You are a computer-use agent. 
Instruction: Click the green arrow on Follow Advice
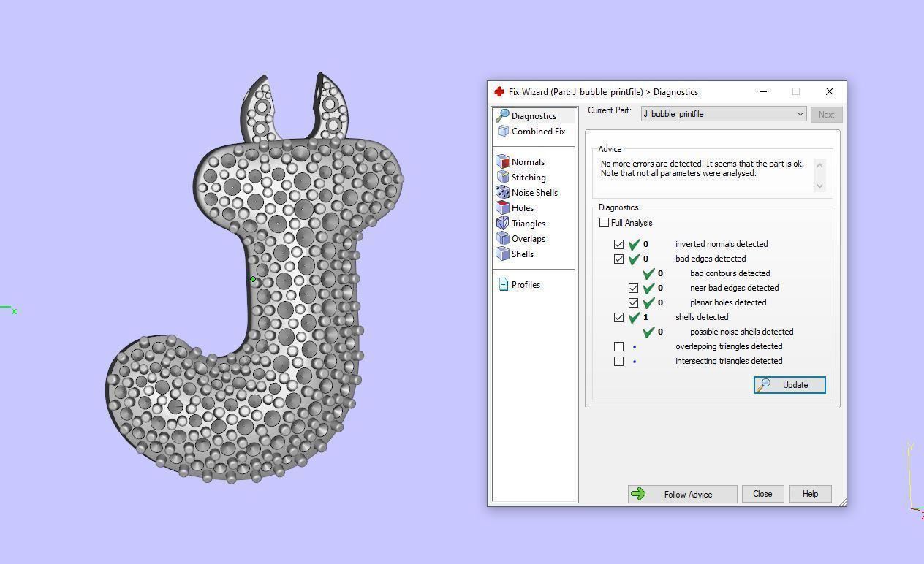[x=638, y=494]
